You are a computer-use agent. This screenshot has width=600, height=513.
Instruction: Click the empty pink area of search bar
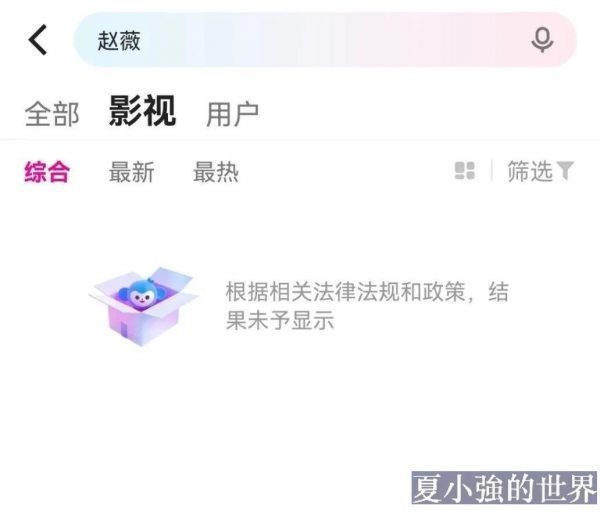[x=440, y=40]
